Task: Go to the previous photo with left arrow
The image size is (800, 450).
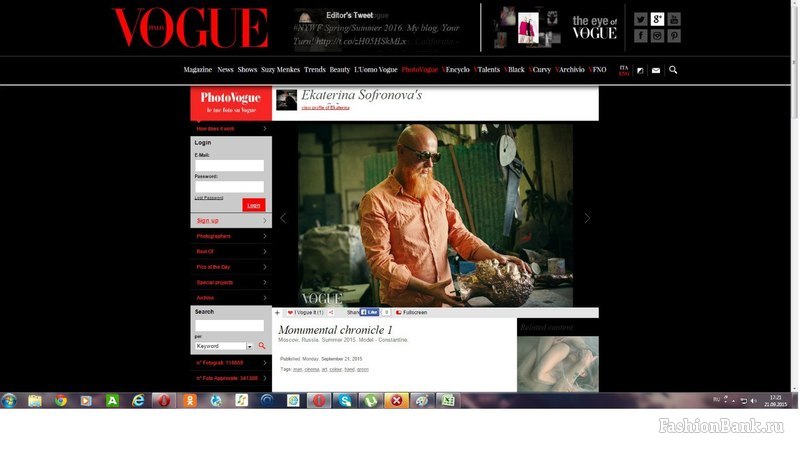Action: coord(283,218)
